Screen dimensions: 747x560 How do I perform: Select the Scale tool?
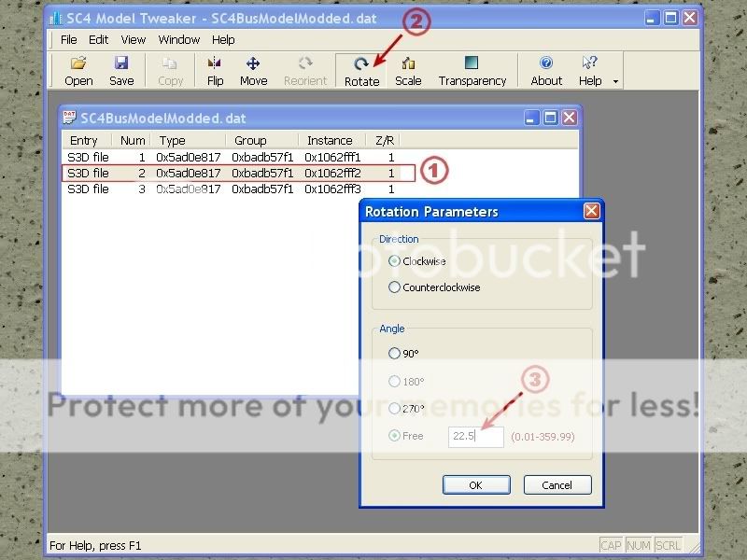tap(408, 71)
